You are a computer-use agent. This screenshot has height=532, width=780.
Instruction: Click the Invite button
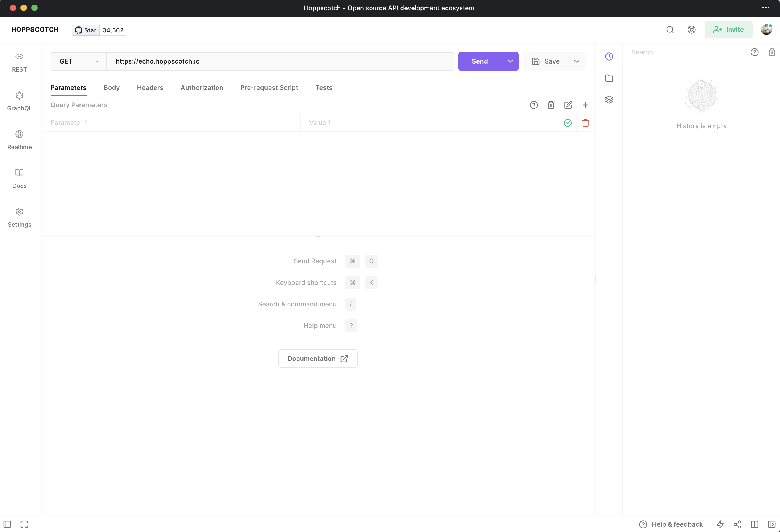pyautogui.click(x=728, y=30)
